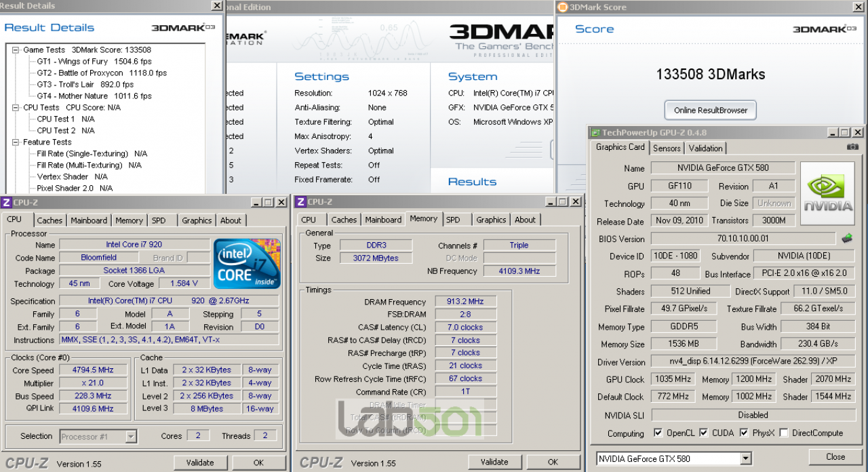Switch to the Sensors tab in GPU-Z
Screen dimensions: 868x472
pyautogui.click(x=667, y=148)
